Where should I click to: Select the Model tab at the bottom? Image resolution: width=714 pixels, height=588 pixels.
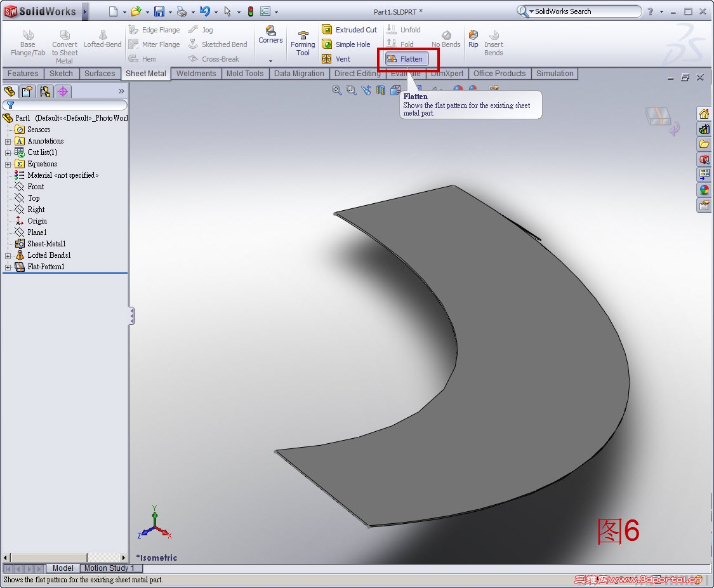click(63, 568)
